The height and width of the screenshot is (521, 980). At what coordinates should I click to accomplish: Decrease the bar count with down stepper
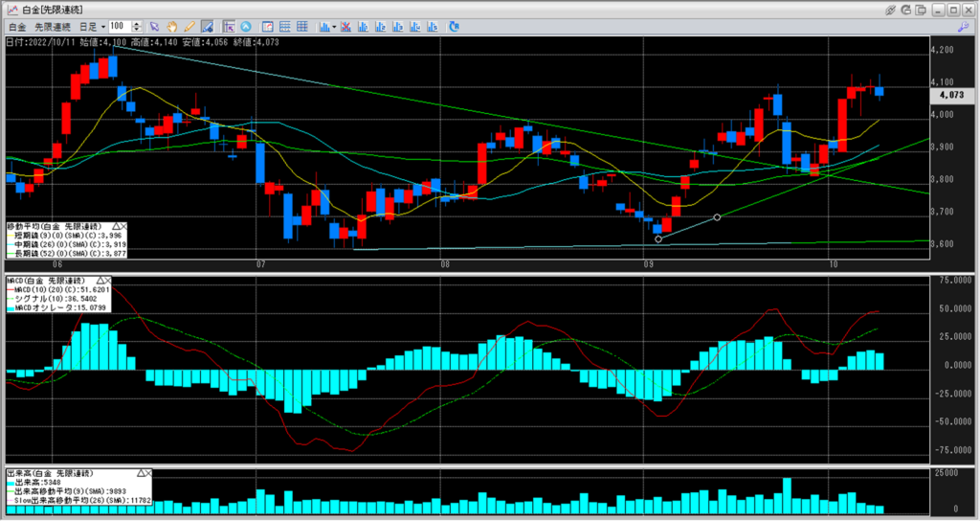tap(137, 30)
